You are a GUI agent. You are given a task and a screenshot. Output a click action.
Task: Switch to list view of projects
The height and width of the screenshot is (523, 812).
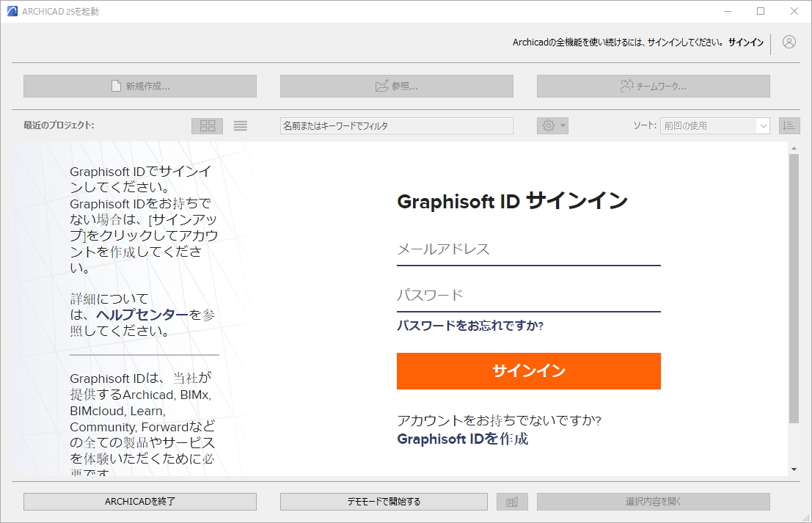click(x=241, y=126)
